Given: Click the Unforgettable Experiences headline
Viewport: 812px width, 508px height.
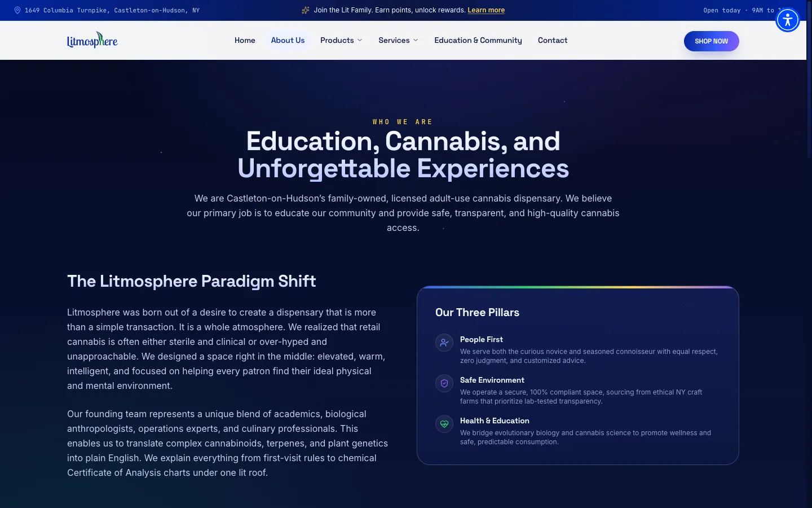Looking at the screenshot, I should click(x=403, y=168).
